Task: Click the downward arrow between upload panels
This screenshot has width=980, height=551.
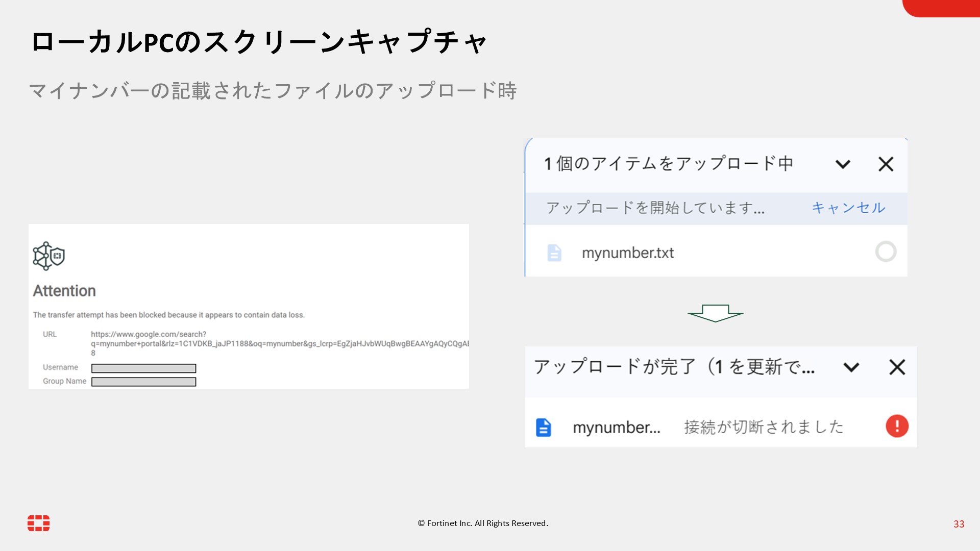Action: pyautogui.click(x=715, y=313)
